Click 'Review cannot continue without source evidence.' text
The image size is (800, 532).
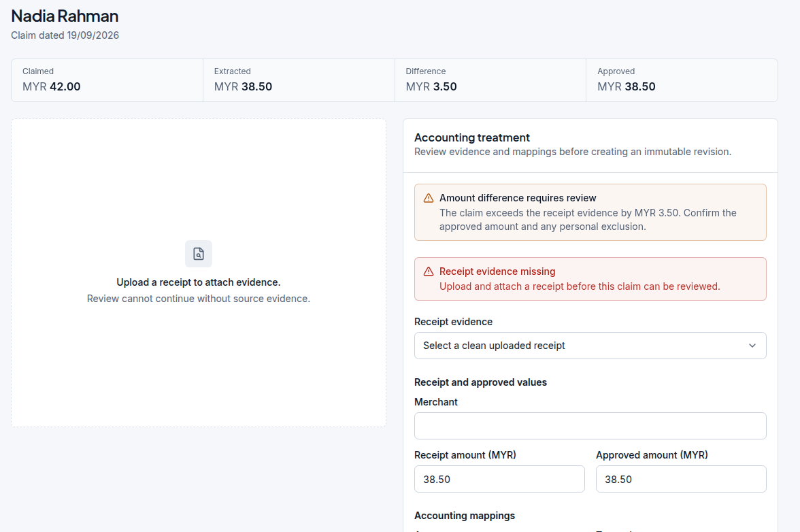pos(199,299)
